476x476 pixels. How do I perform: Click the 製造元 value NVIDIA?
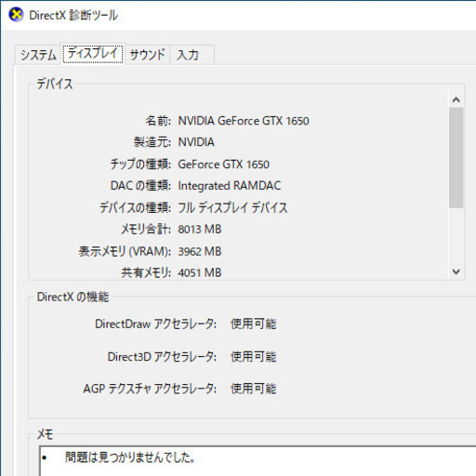click(196, 142)
